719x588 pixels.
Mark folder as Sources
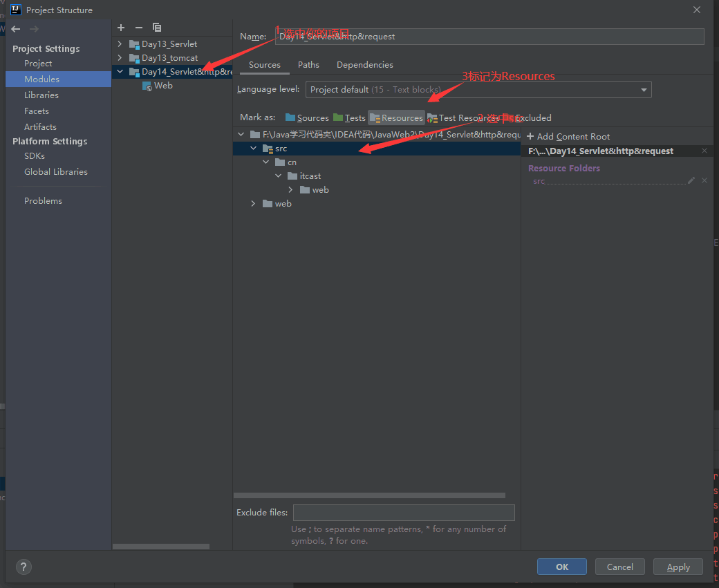tap(307, 117)
